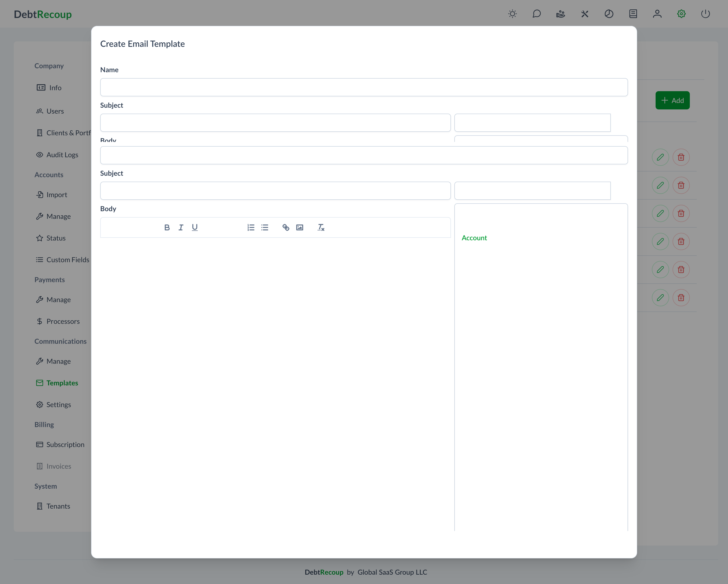Viewport: 728px width, 584px height.
Task: Clear text formatting in the editor
Action: click(x=321, y=228)
